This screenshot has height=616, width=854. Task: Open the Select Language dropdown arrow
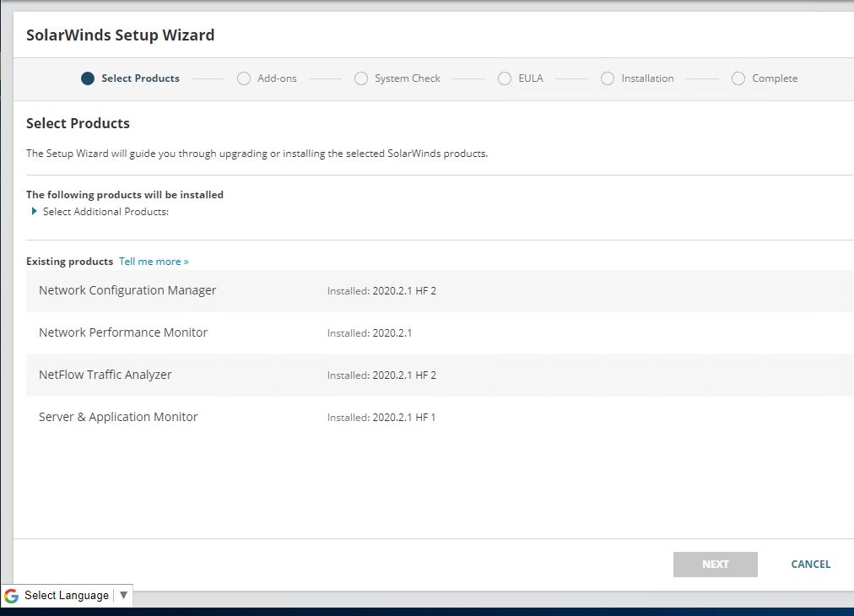[124, 595]
